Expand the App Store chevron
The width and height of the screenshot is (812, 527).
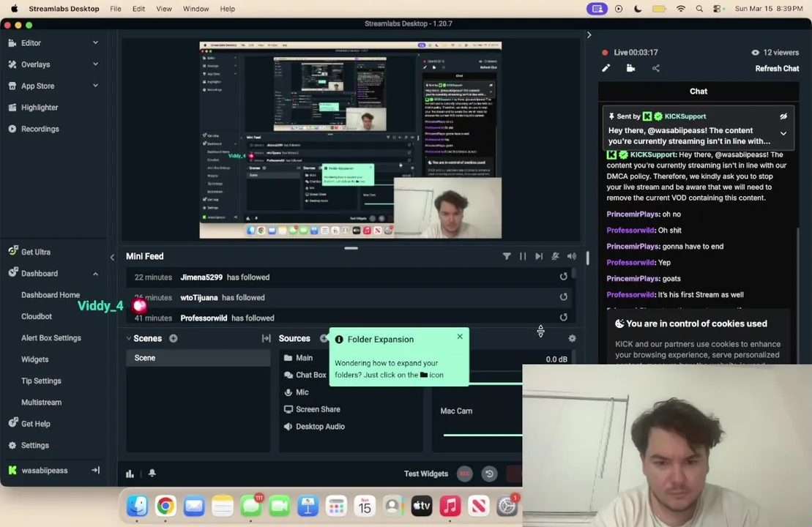(x=95, y=86)
